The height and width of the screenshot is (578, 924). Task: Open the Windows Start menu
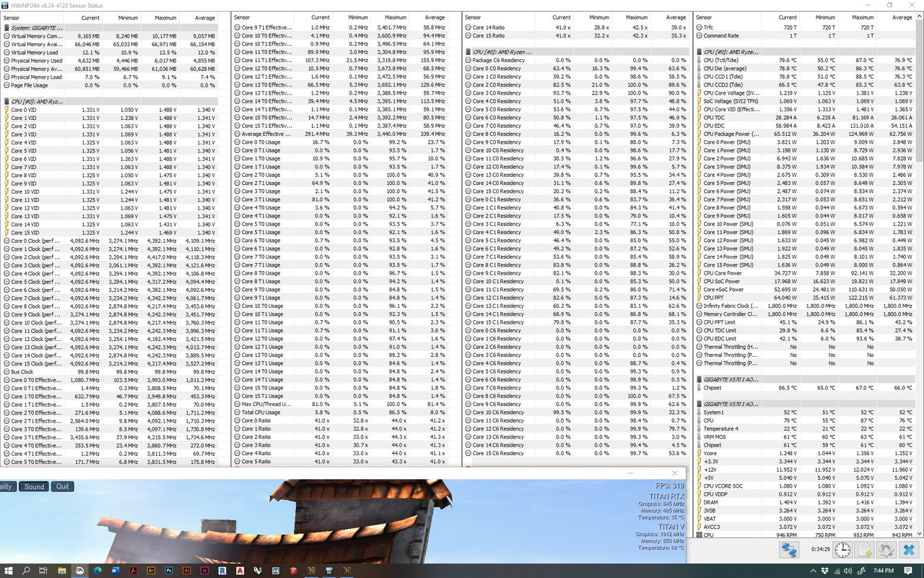pos(7,571)
